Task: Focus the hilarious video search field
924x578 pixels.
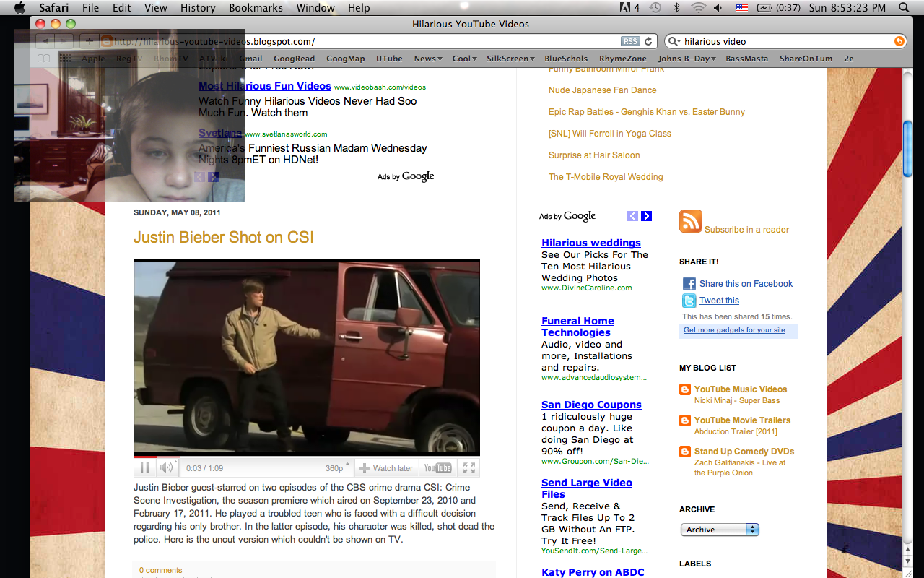Action: pyautogui.click(x=785, y=41)
